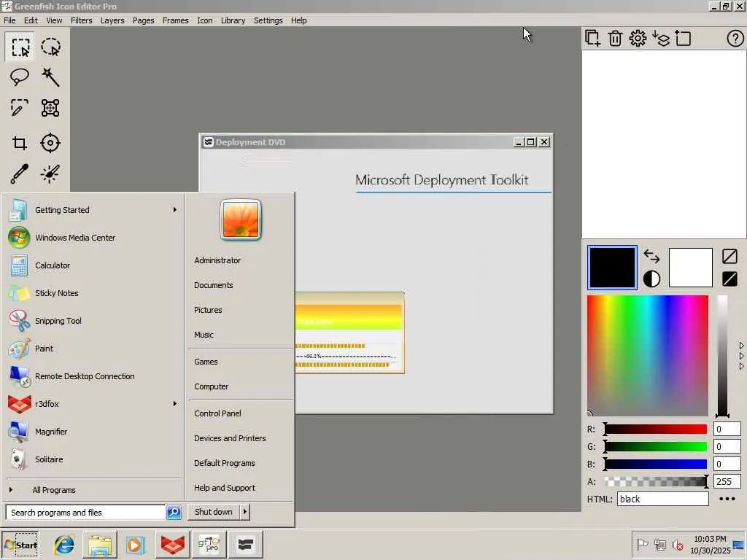Image resolution: width=747 pixels, height=560 pixels.
Task: Open Devices and Printers
Action: 230,438
